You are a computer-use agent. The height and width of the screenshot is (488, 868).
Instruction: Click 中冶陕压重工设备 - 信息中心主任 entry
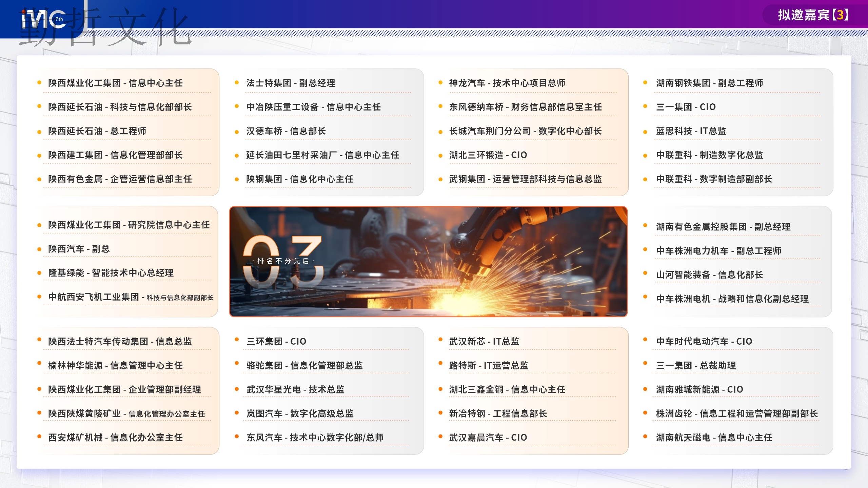(x=314, y=107)
